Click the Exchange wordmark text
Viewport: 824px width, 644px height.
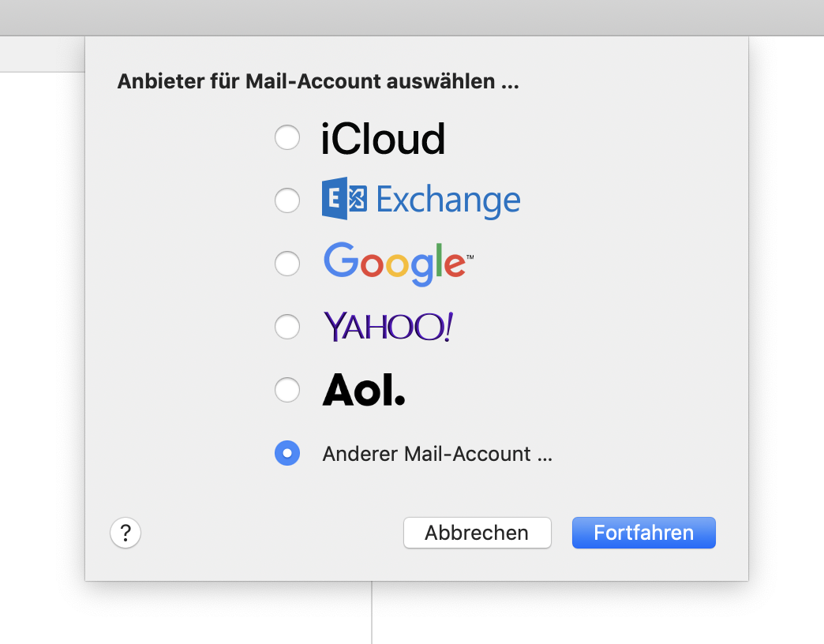pos(448,200)
